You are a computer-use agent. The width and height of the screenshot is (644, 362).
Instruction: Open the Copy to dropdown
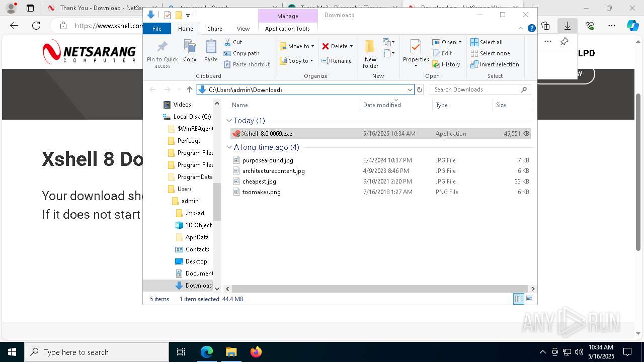point(296,61)
